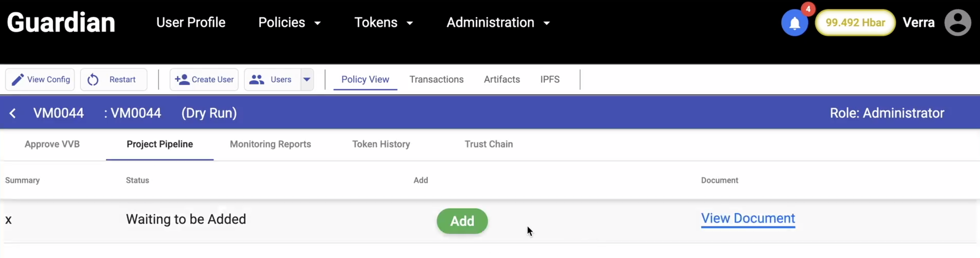Open the user avatar account icon
Image resolution: width=980 pixels, height=258 pixels.
957,23
